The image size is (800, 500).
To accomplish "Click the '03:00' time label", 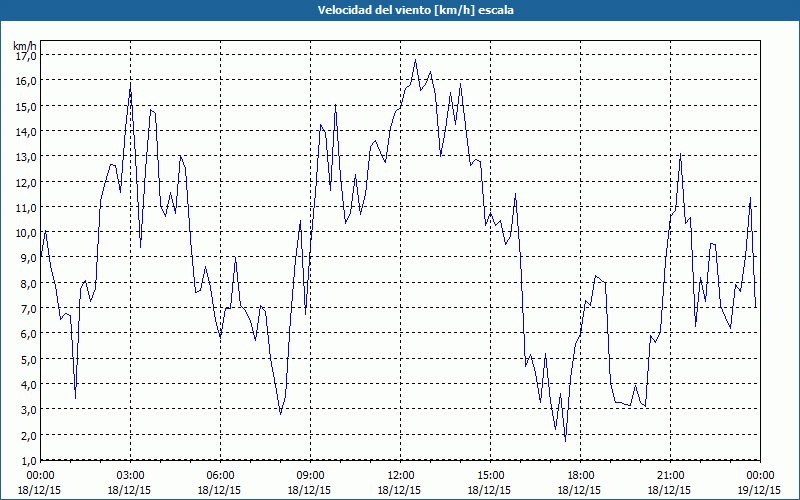I will [x=131, y=476].
